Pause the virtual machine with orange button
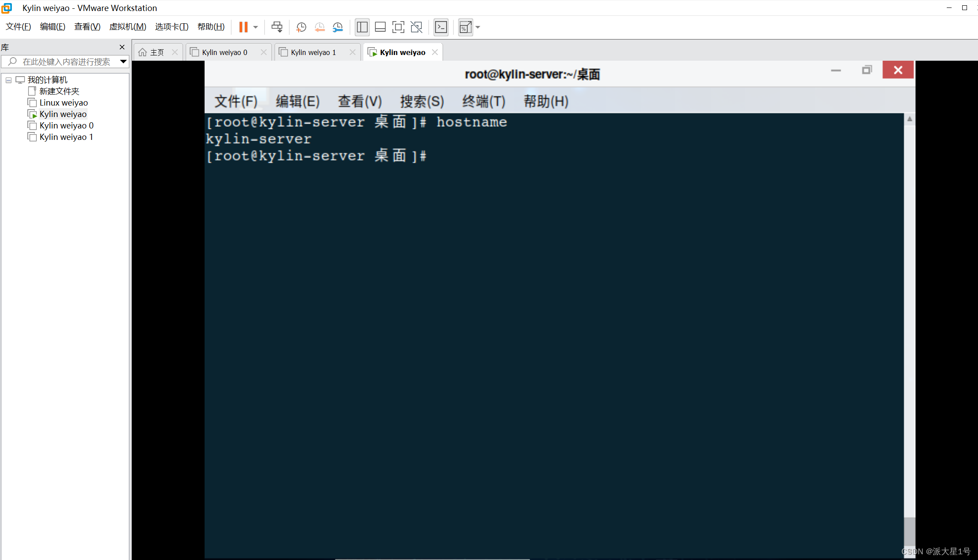978x560 pixels. tap(243, 27)
